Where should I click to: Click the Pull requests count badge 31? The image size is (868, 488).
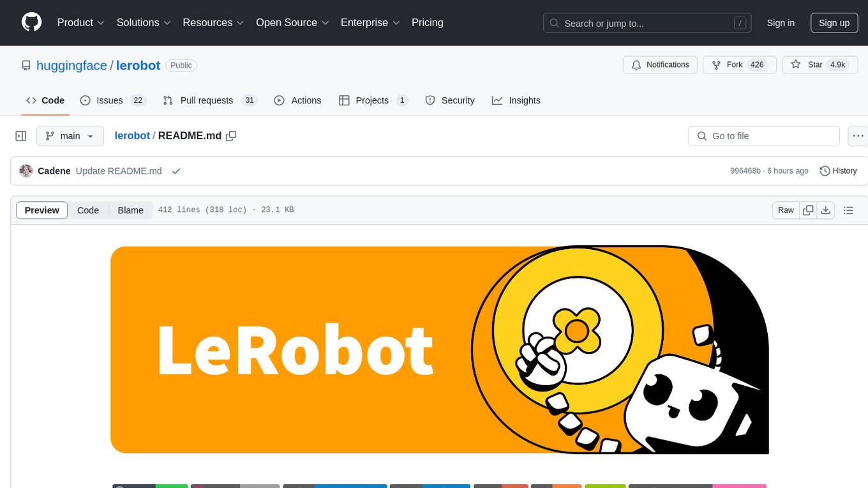tap(250, 100)
